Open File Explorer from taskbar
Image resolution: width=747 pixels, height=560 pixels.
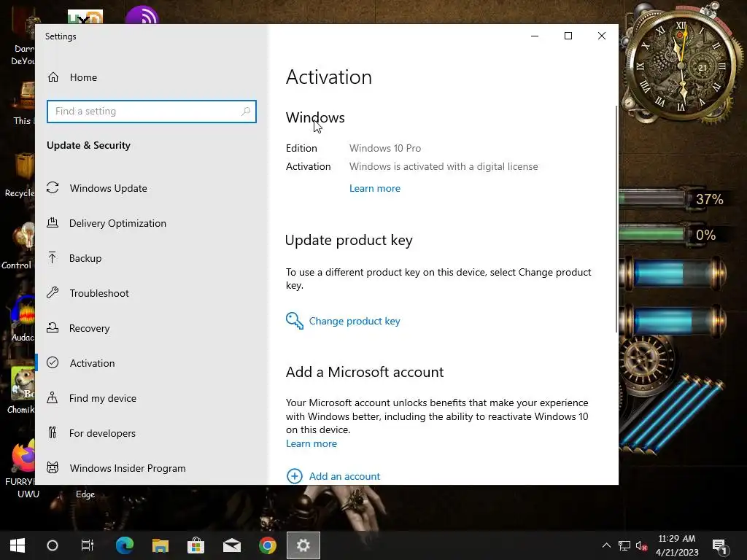point(160,545)
